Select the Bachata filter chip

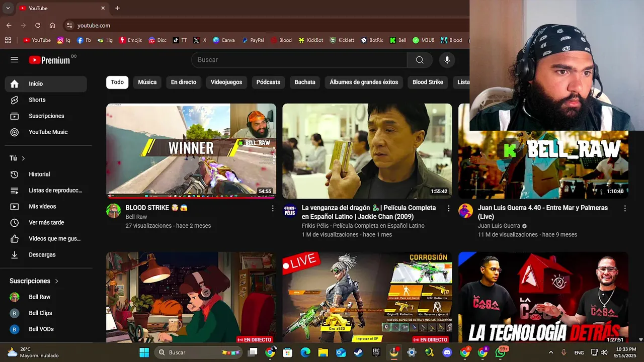tap(305, 82)
